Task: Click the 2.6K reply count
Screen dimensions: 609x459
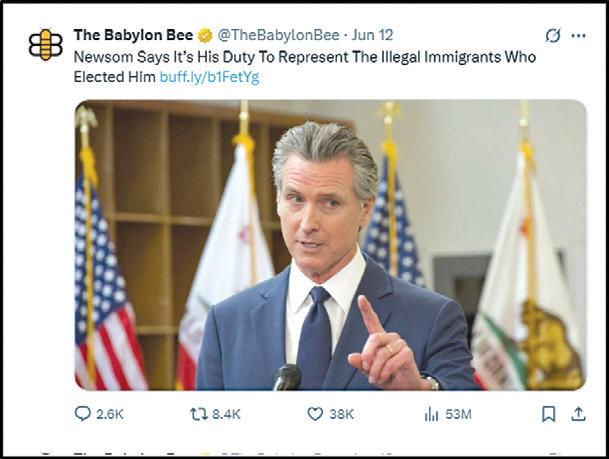Action: tap(110, 414)
